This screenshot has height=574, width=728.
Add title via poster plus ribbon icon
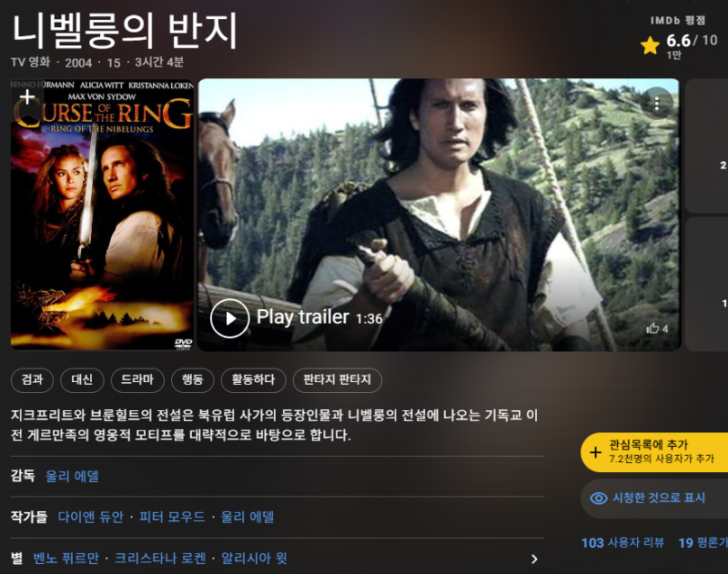click(x=27, y=99)
